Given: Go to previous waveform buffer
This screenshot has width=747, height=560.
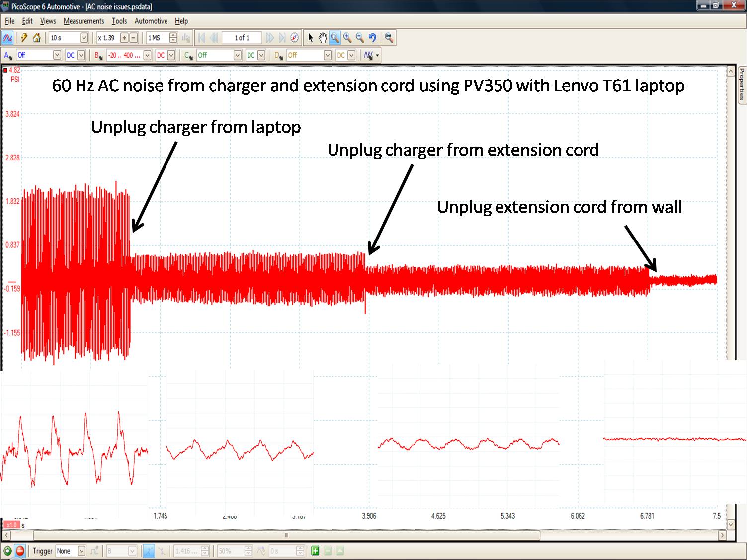Looking at the screenshot, I should pos(214,38).
